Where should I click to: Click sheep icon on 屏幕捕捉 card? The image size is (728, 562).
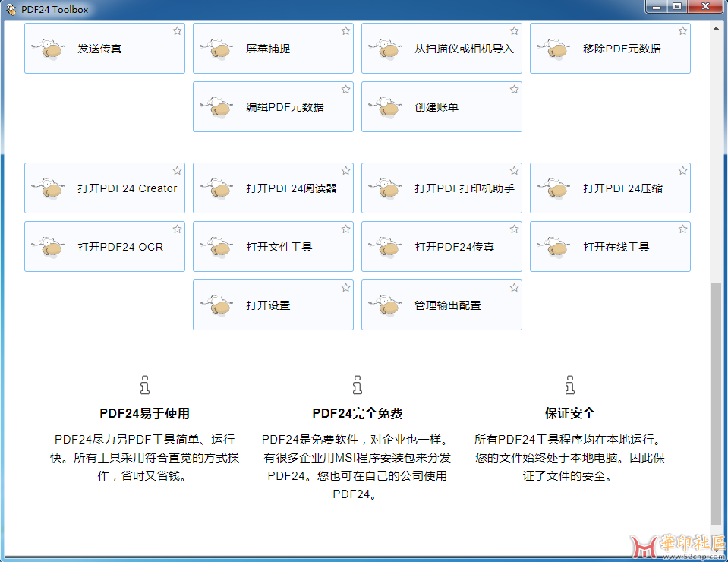(217, 49)
